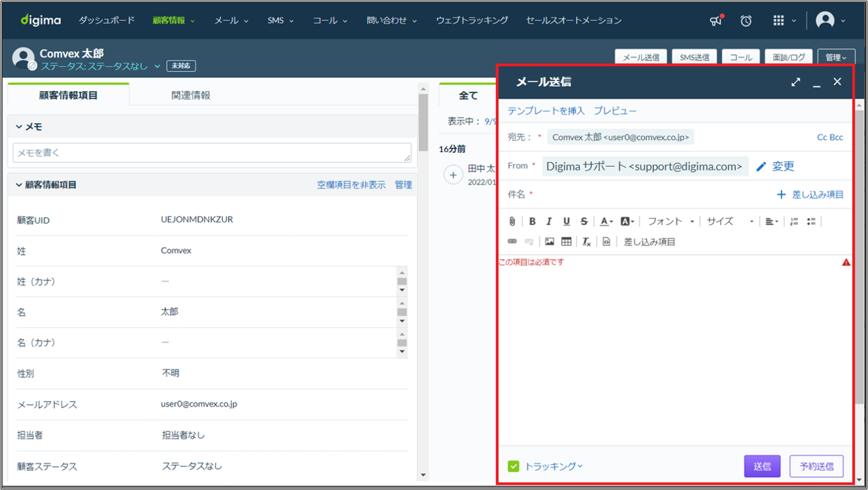The image size is (868, 490).
Task: Uncheck the トラッキング checkbox
Action: pyautogui.click(x=514, y=466)
